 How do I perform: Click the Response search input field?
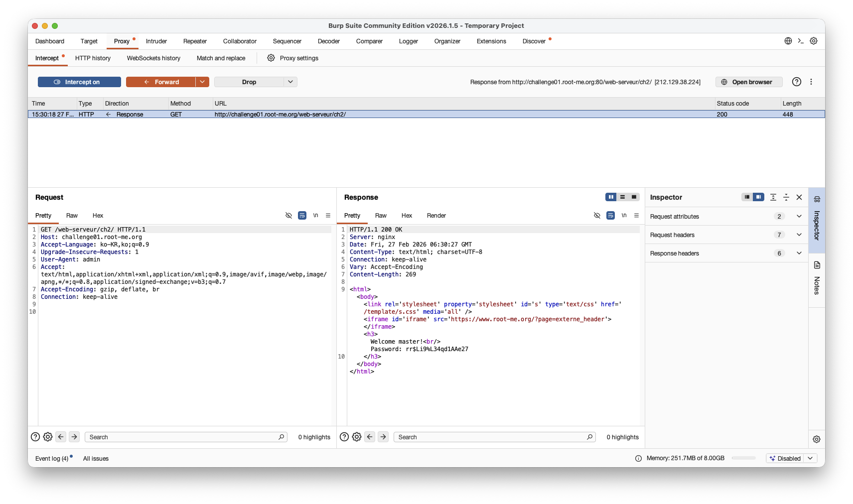(x=494, y=437)
